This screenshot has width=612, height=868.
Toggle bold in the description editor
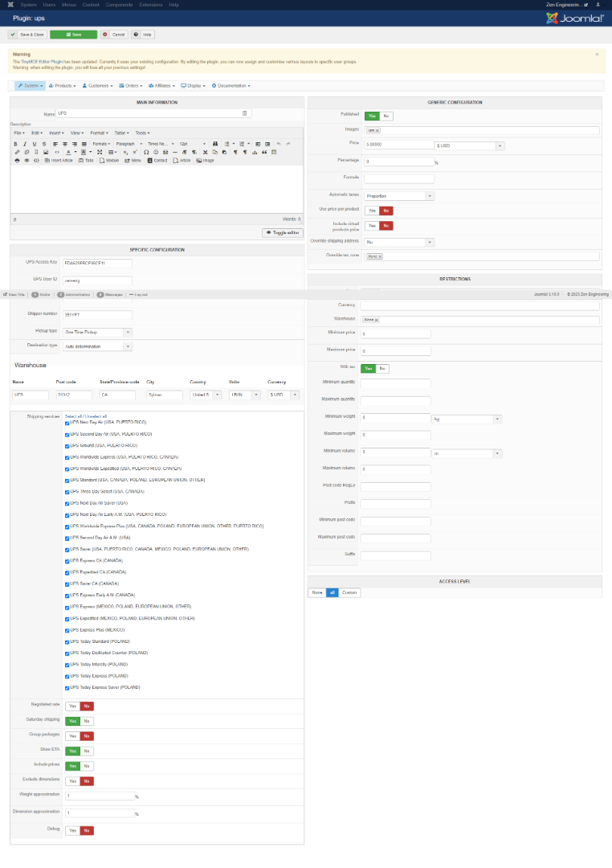[15, 144]
